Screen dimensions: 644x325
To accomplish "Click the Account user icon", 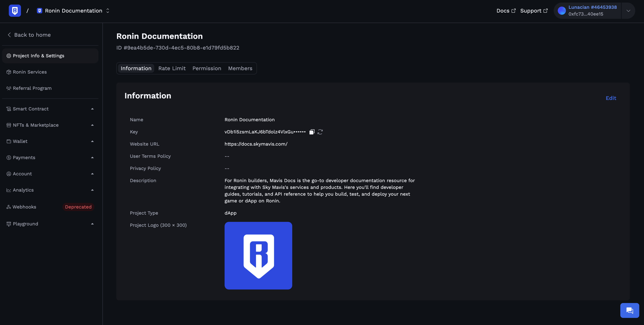I will click(x=9, y=174).
